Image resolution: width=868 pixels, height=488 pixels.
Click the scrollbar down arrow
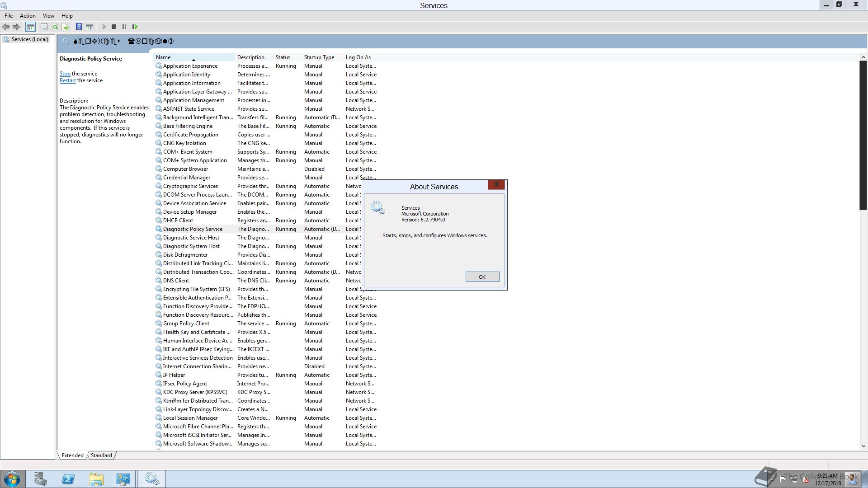(863, 446)
